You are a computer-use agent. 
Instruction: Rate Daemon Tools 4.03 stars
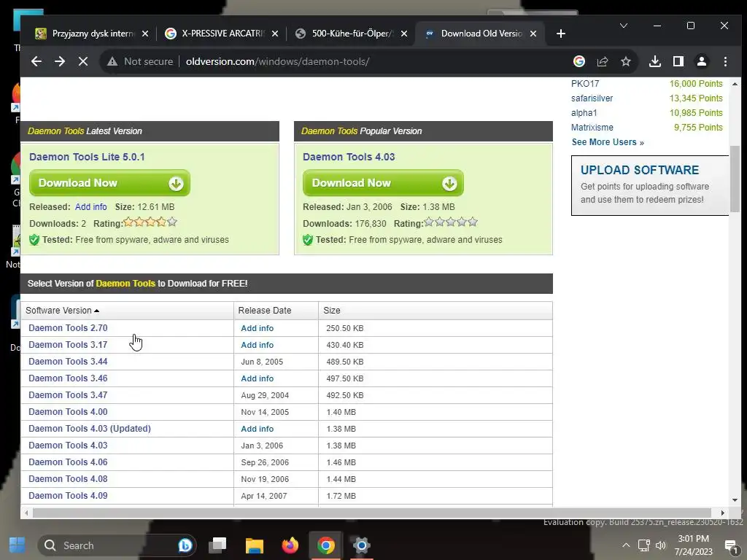point(451,222)
